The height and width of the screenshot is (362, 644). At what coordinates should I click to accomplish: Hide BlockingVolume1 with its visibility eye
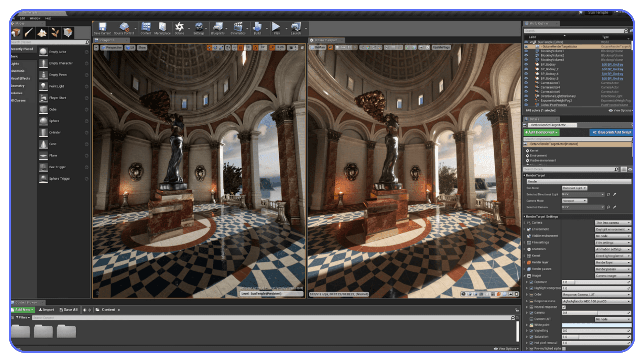pos(526,51)
